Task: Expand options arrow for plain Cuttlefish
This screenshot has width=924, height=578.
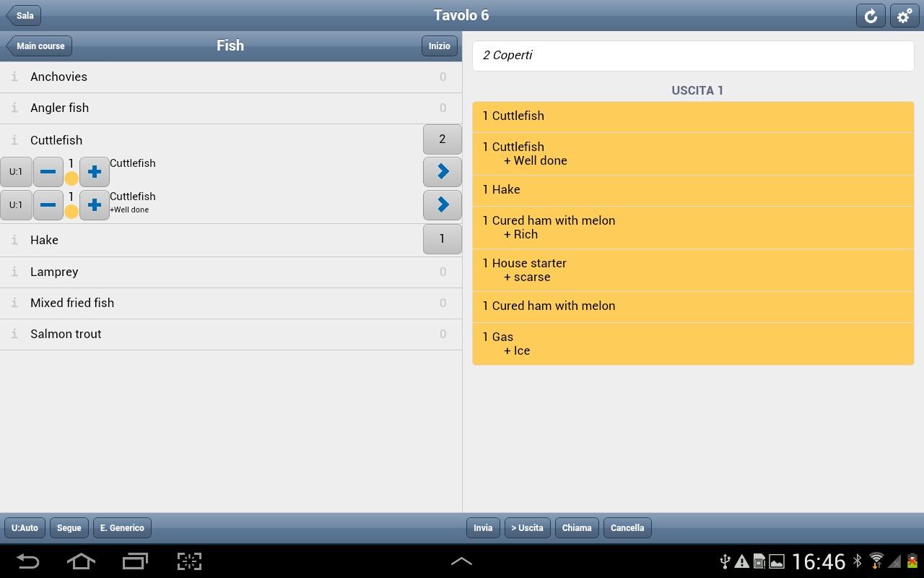Action: coord(443,172)
